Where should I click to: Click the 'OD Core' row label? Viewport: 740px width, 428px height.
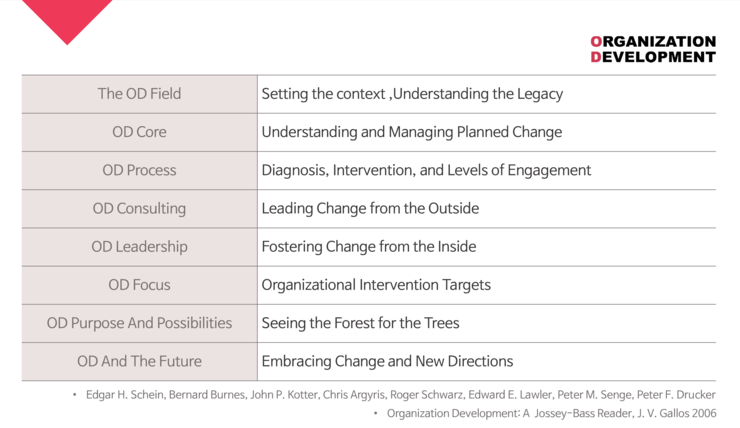coord(139,132)
